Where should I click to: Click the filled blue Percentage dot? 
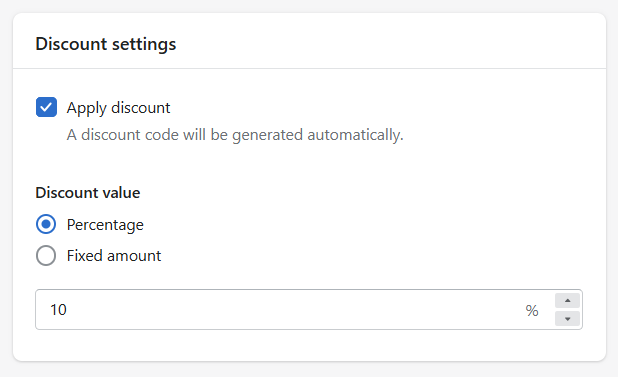pos(46,224)
